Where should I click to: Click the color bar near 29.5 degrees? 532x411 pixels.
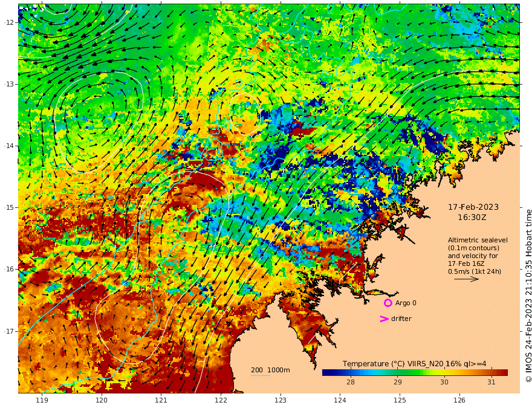tap(421, 373)
